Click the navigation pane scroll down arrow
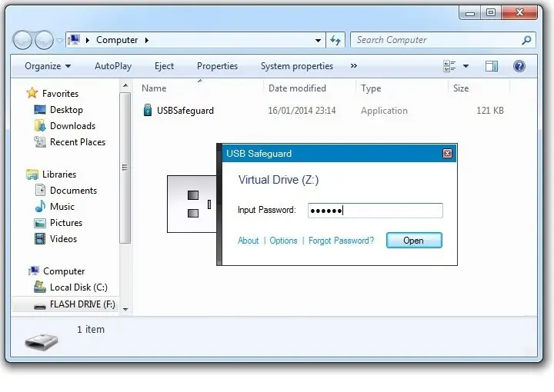This screenshot has height=392, width=554. point(125,310)
